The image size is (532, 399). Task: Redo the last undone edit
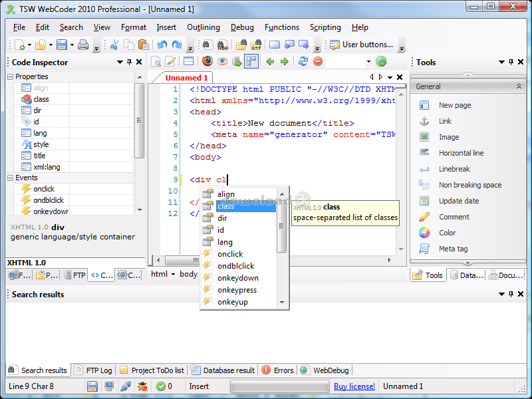point(177,45)
